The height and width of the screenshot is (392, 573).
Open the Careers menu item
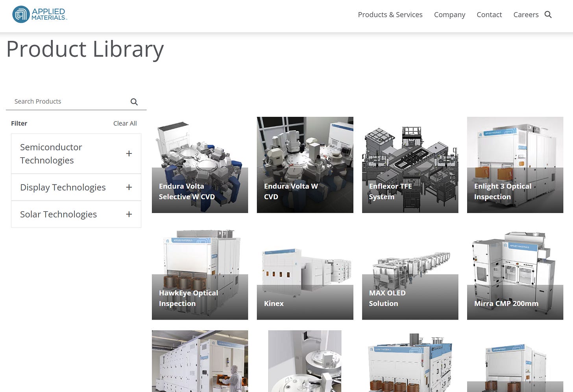(526, 15)
